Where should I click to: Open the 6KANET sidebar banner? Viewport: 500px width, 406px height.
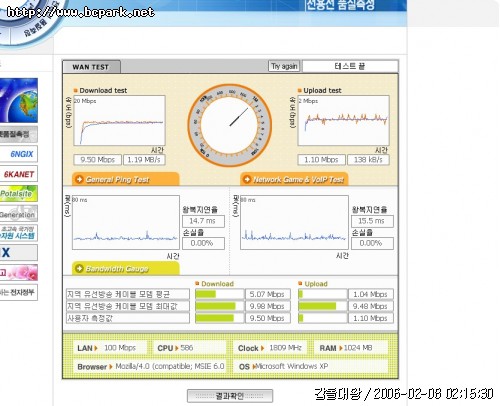tap(19, 174)
